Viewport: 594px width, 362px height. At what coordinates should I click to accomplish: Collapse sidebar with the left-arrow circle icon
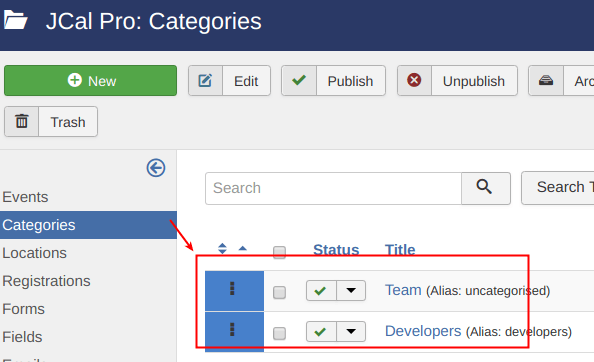[x=156, y=168]
